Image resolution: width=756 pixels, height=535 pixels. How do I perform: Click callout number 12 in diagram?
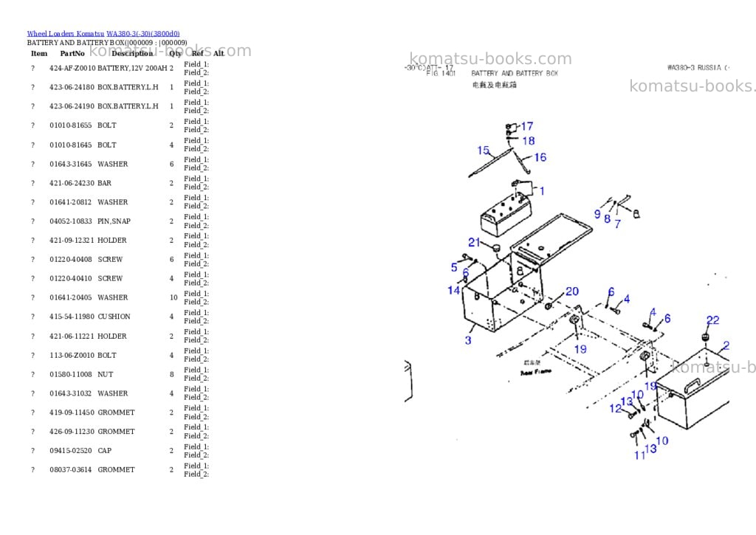[x=616, y=409]
